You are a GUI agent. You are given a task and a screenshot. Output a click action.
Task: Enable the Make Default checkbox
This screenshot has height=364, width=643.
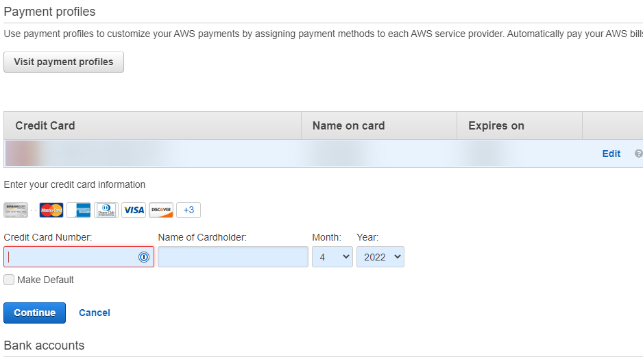click(9, 280)
